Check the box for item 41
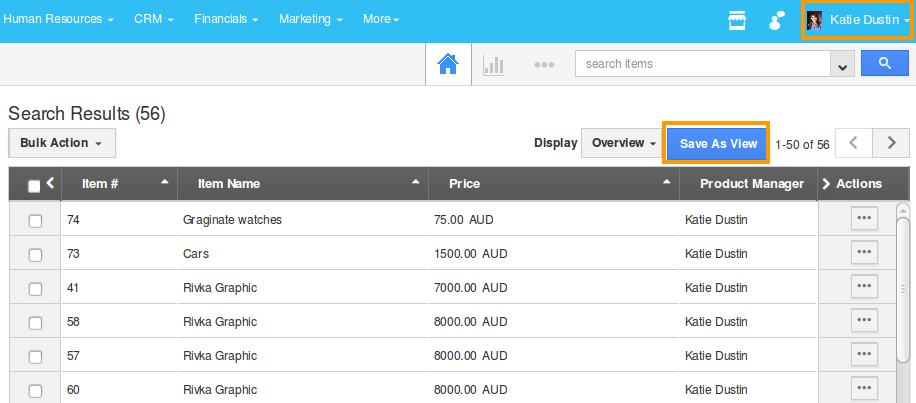The width and height of the screenshot is (916, 403). point(35,289)
